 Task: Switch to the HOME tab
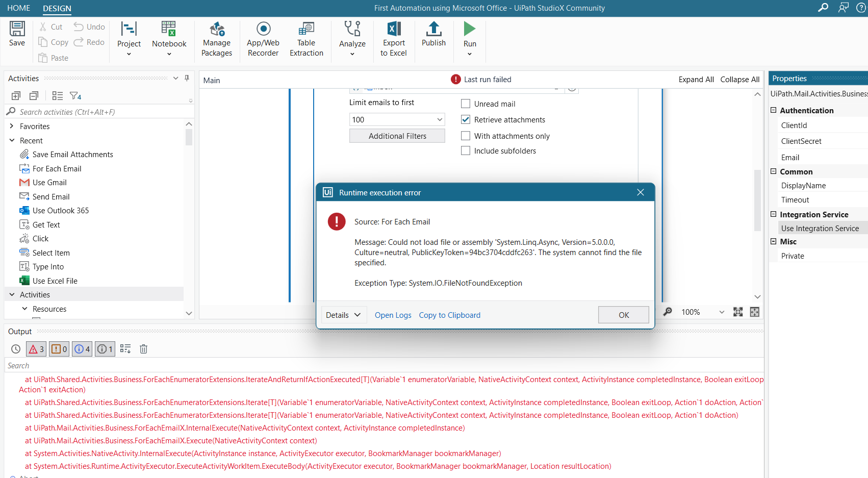19,8
